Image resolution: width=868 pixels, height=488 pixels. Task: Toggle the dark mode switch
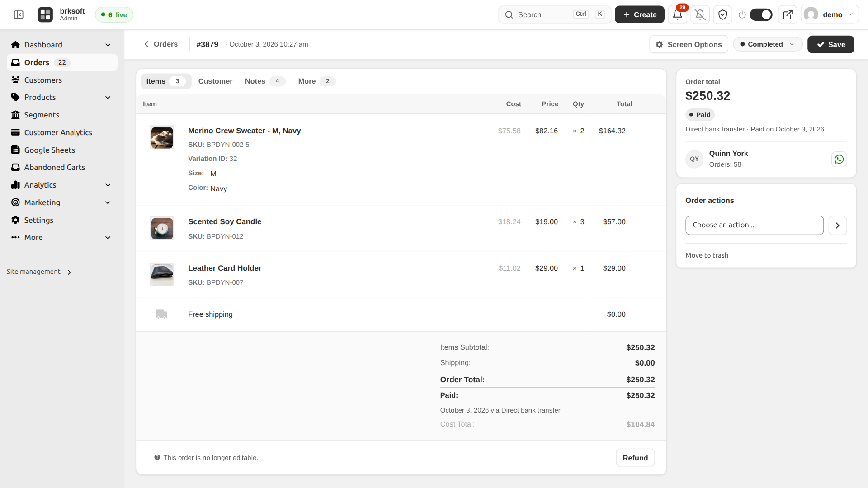pyautogui.click(x=761, y=15)
